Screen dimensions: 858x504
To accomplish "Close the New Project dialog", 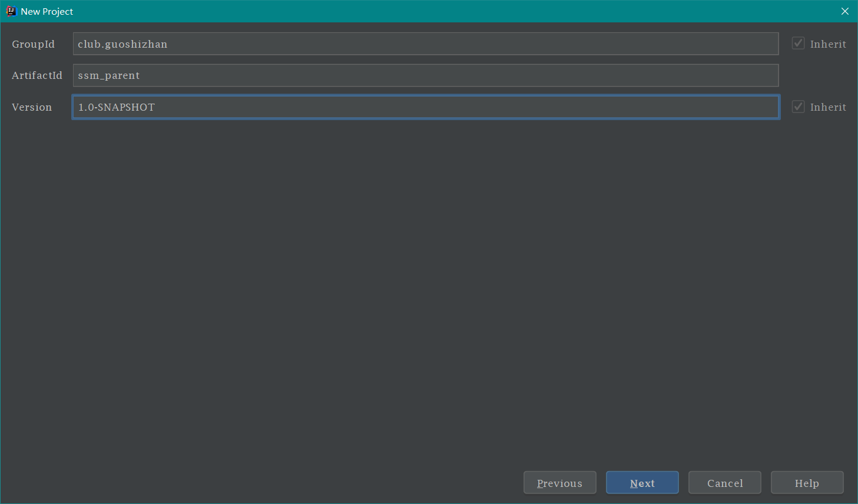I will pyautogui.click(x=844, y=11).
